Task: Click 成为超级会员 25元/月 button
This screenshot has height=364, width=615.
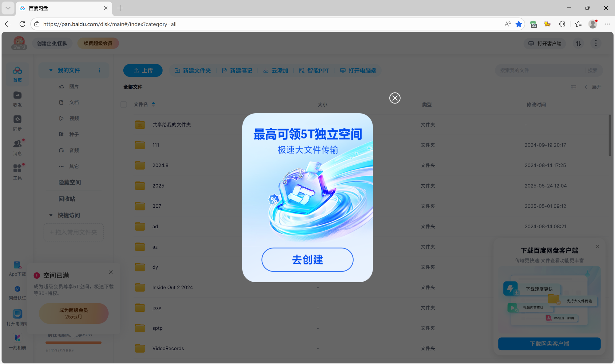Action: point(73,313)
